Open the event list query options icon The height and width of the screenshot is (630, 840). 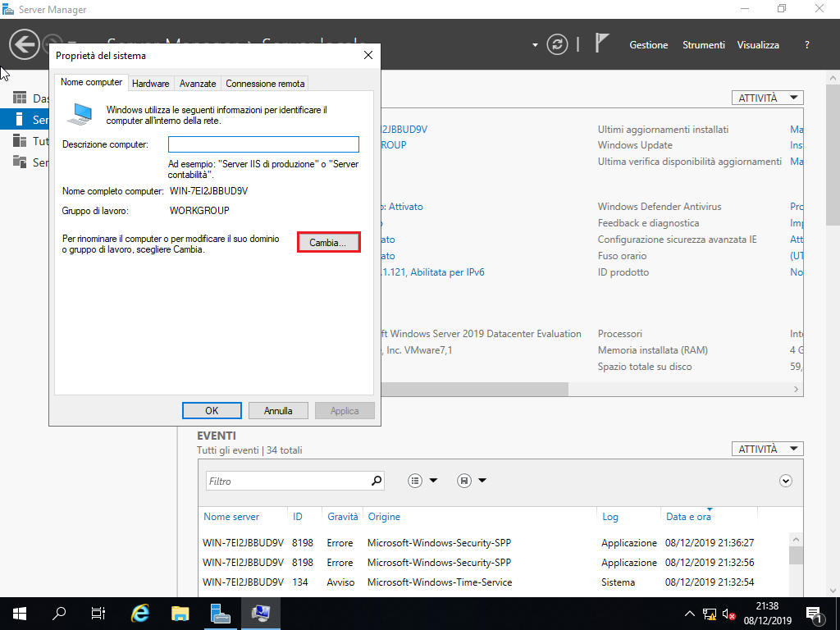coord(415,481)
